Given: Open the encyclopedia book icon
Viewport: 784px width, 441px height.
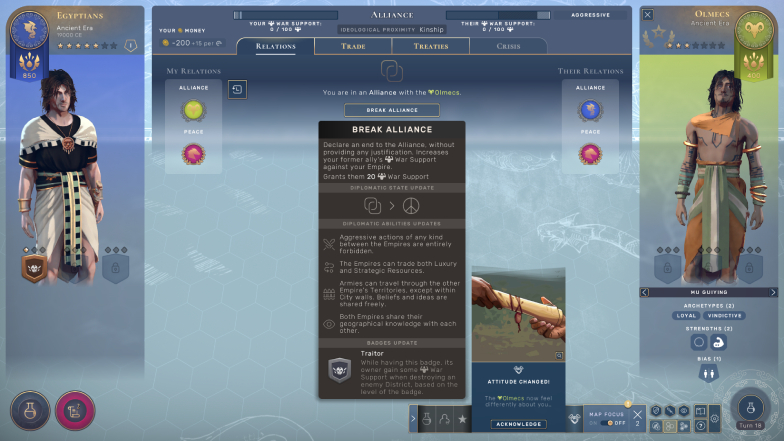Looking at the screenshot, I should [700, 411].
